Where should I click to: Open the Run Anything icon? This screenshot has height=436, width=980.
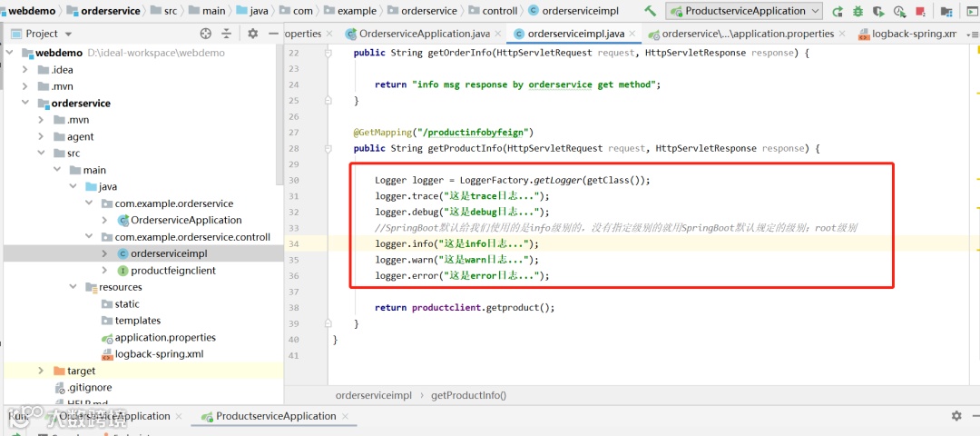[x=972, y=11]
